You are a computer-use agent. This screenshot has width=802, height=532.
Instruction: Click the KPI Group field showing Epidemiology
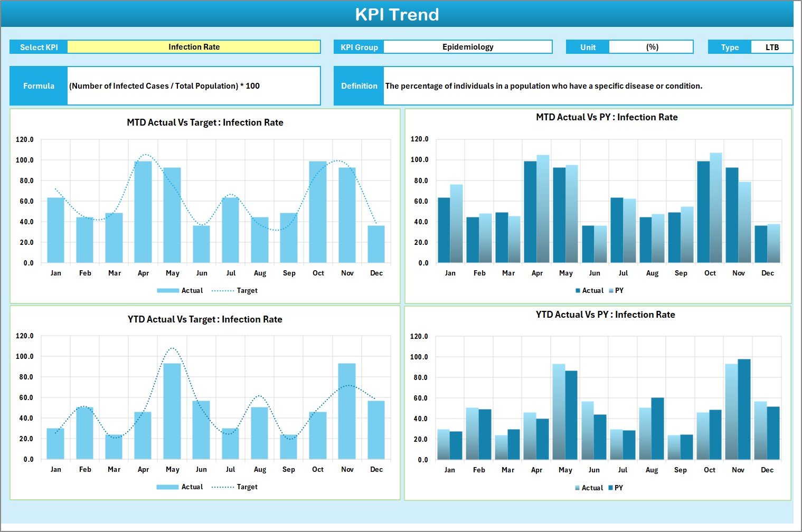pyautogui.click(x=468, y=46)
